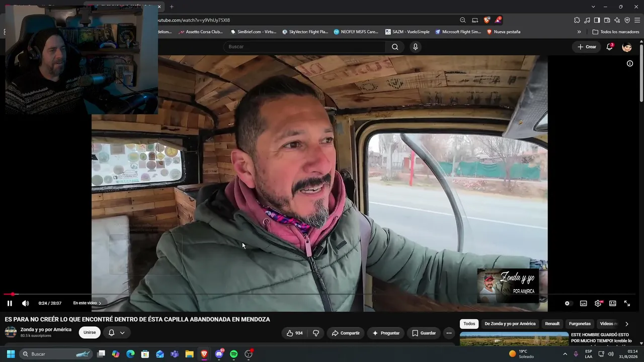
Task: Select the 'Renault' filter chip
Action: click(x=552, y=324)
